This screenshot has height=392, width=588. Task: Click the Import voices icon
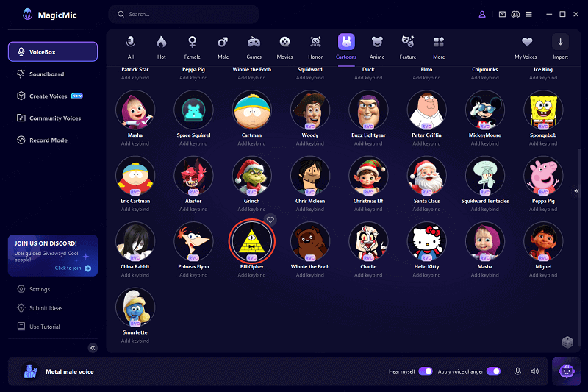point(560,46)
